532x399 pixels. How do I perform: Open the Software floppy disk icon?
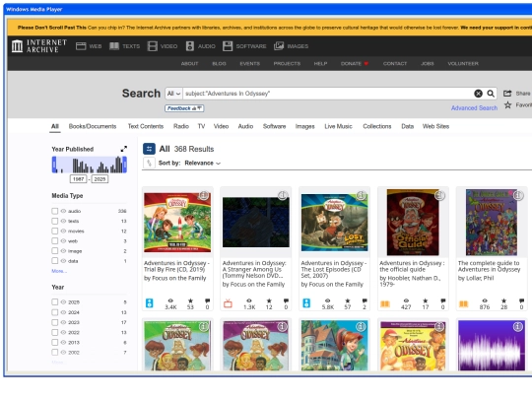(228, 46)
